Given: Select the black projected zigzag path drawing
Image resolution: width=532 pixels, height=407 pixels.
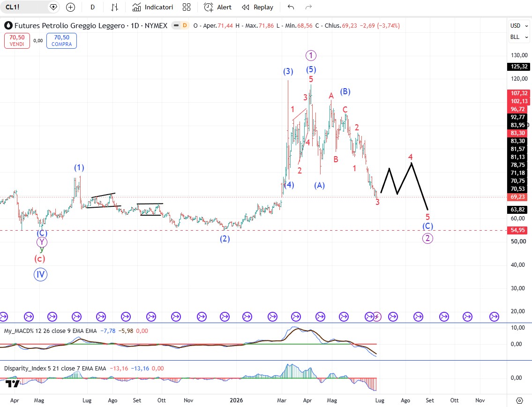Looking at the screenshot, I should pyautogui.click(x=405, y=186).
